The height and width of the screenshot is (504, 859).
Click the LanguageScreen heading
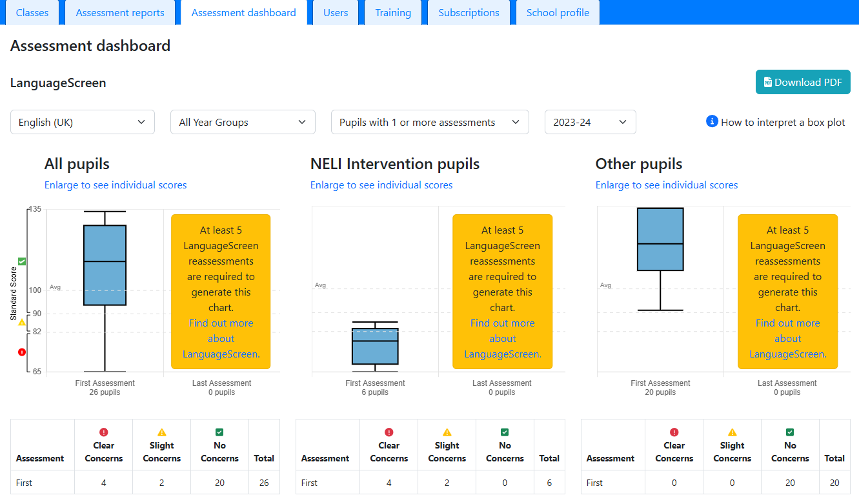pos(58,83)
